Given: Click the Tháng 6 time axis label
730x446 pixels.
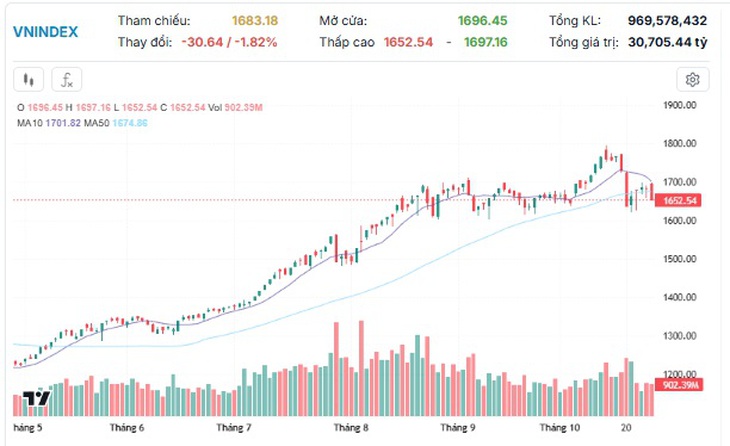Looking at the screenshot, I should [x=127, y=427].
